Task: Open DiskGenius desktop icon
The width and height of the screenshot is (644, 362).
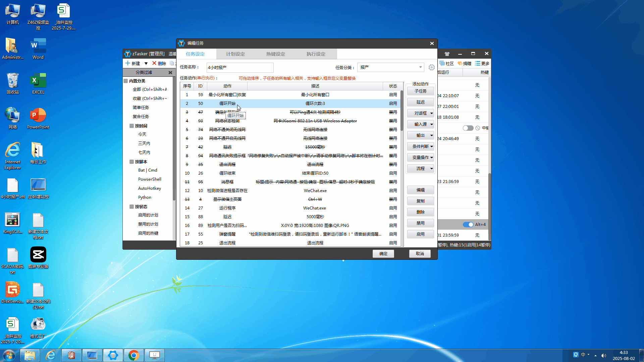Action: click(x=13, y=293)
